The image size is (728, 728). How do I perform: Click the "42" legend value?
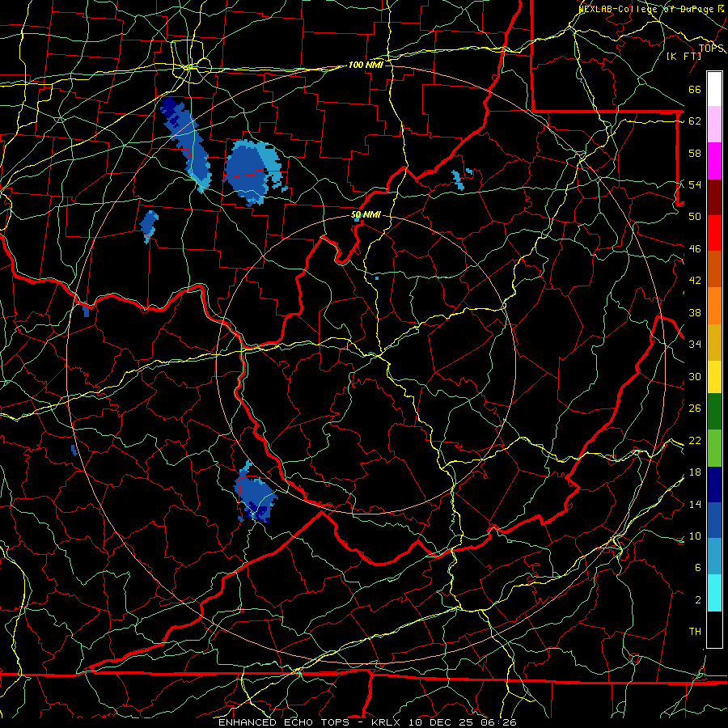pyautogui.click(x=695, y=281)
